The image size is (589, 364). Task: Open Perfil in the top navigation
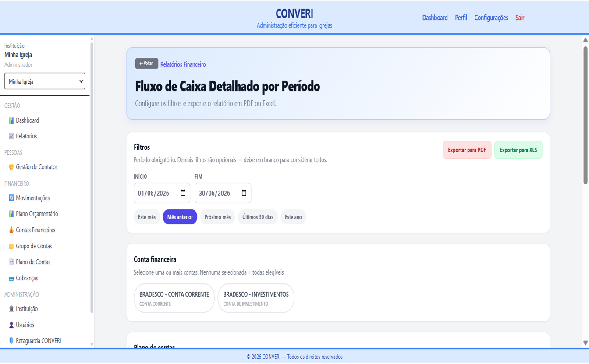click(x=461, y=18)
